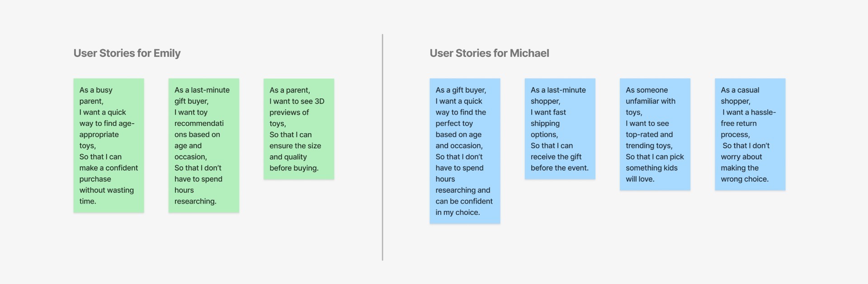Click the word 'Michael' in the right heading
The height and width of the screenshot is (284, 868).
pyautogui.click(x=529, y=53)
